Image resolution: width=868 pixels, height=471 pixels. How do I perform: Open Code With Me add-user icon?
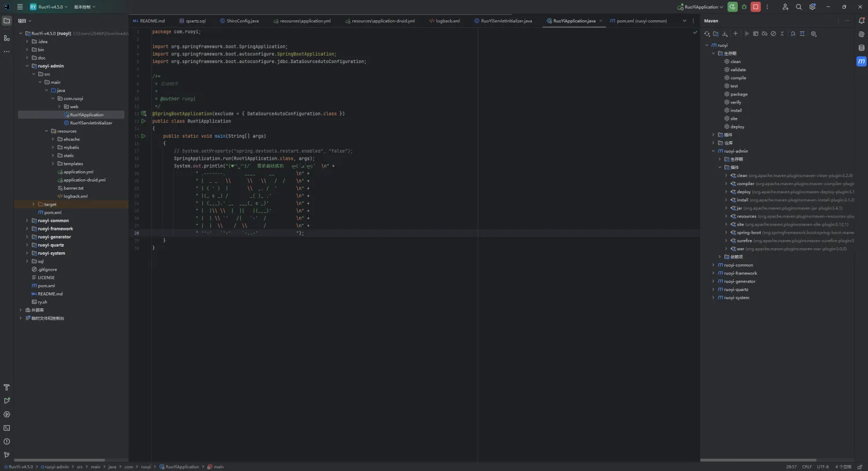click(785, 7)
